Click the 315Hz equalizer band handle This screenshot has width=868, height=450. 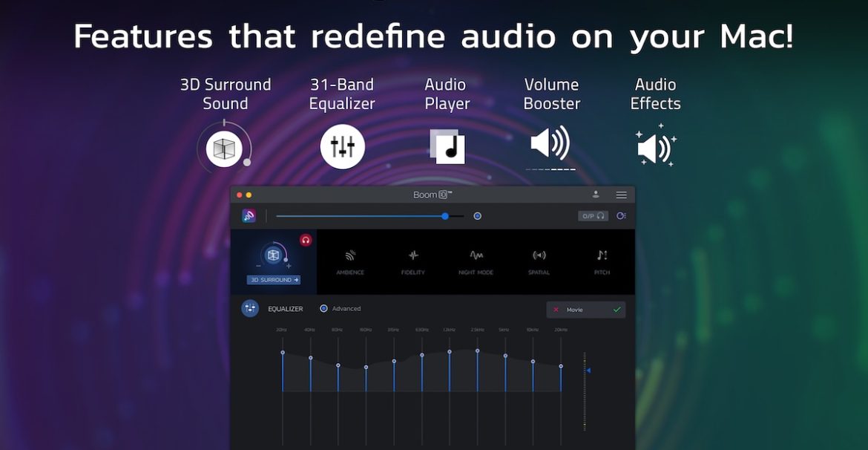click(x=394, y=362)
